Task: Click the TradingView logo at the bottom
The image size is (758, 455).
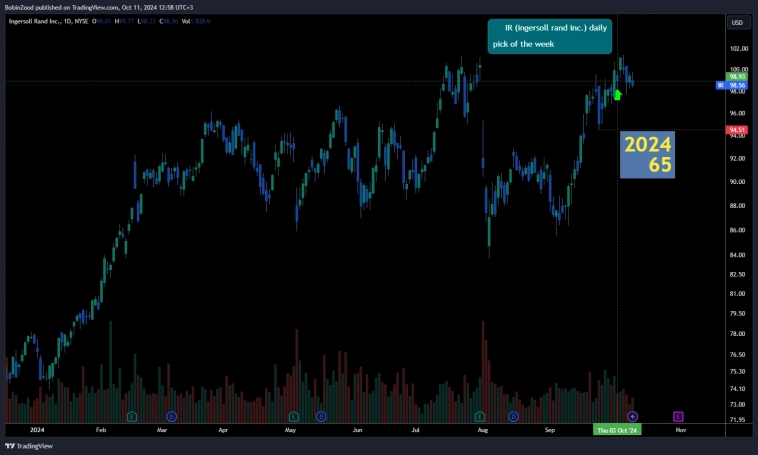Action: pyautogui.click(x=29, y=446)
